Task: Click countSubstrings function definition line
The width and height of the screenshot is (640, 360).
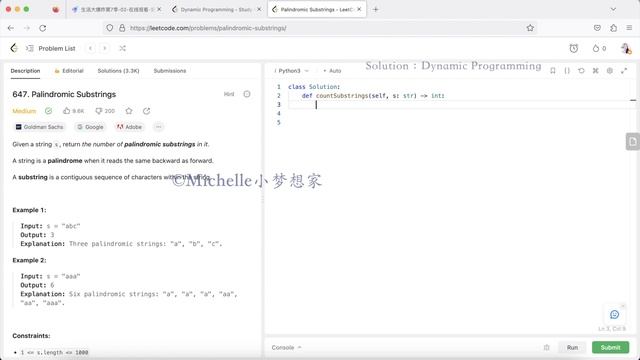Action: (373, 96)
